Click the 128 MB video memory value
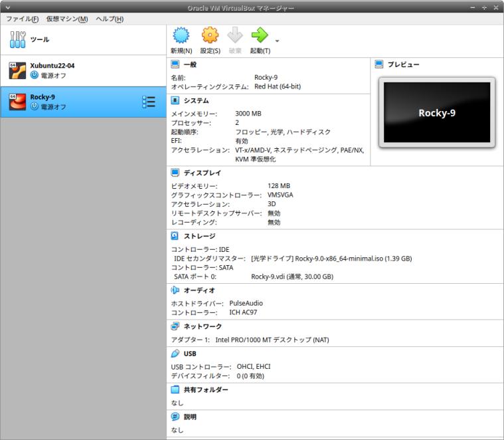This screenshot has height=440, width=504. (x=279, y=186)
